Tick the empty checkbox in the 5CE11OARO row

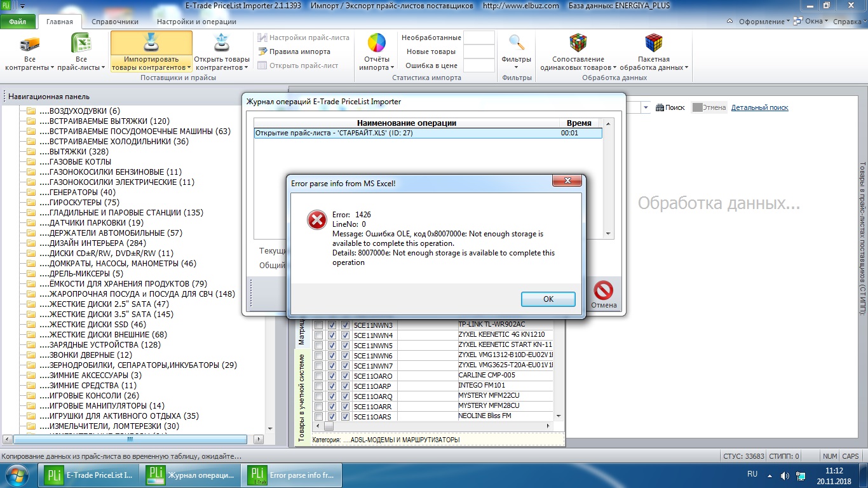pyautogui.click(x=319, y=376)
